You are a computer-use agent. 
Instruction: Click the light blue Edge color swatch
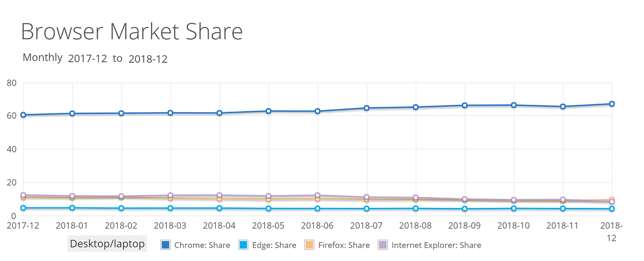(x=243, y=245)
